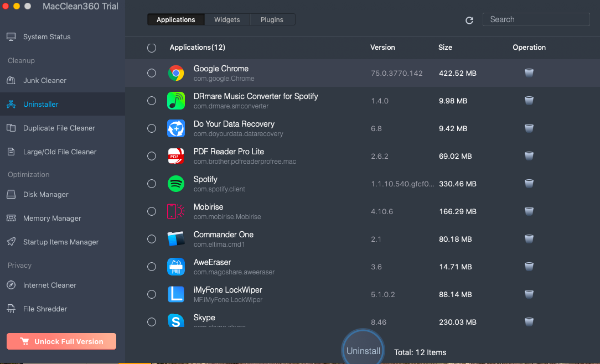600x364 pixels.
Task: Select the Skype row checkbox
Action: click(152, 322)
